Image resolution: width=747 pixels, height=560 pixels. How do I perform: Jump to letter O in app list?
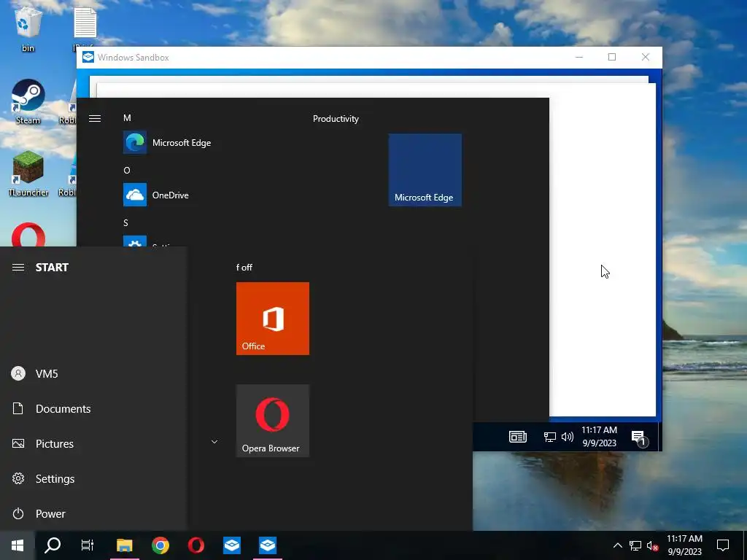127,171
